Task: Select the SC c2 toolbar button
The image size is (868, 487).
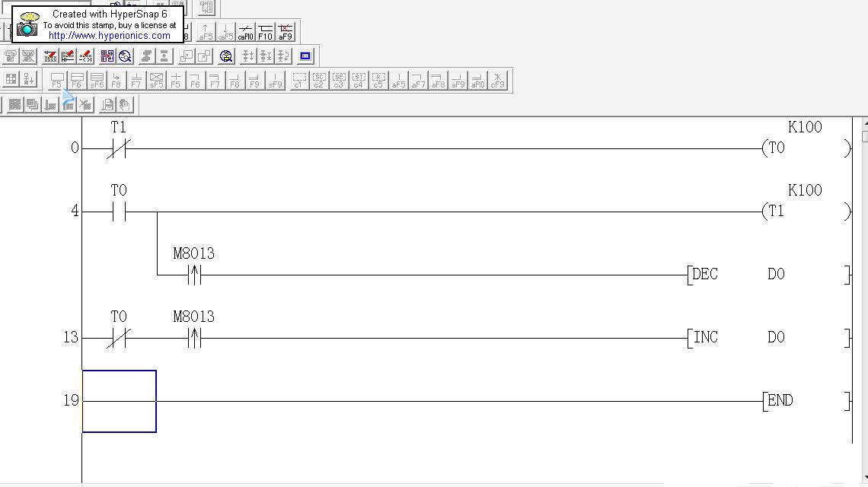Action: point(318,80)
